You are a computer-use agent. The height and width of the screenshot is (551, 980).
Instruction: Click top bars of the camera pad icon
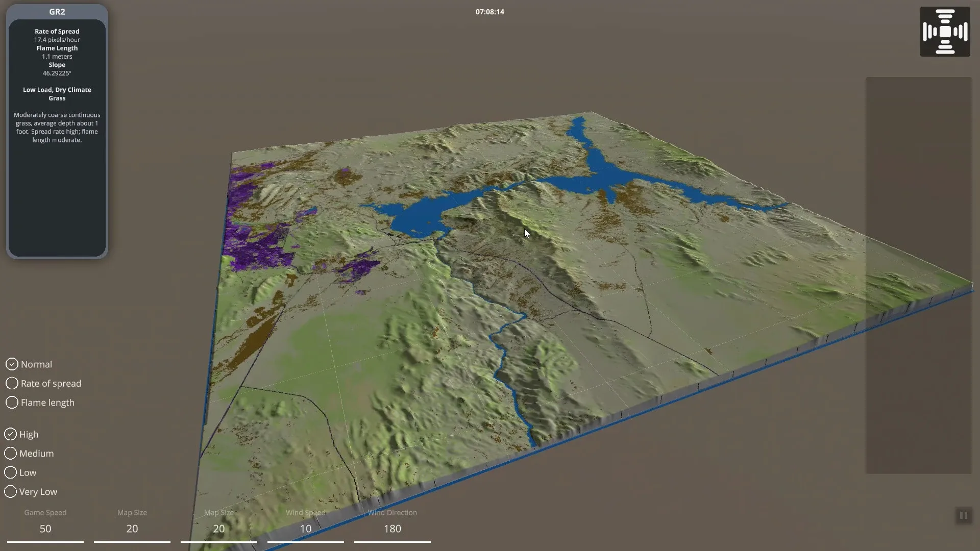(945, 16)
